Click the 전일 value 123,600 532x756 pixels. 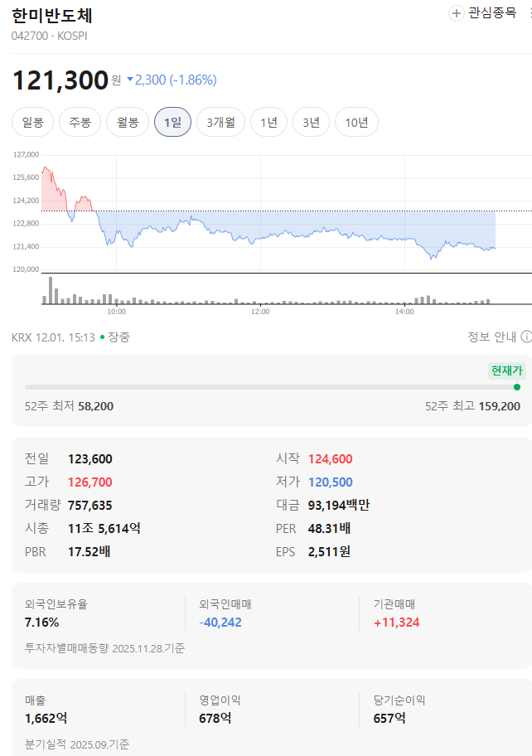point(90,459)
